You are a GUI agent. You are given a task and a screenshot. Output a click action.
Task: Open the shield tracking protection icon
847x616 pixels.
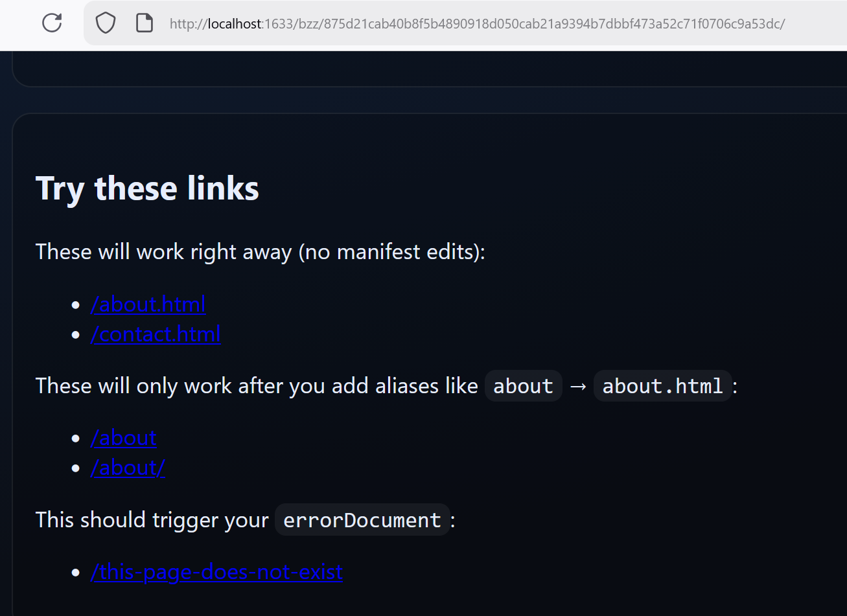pos(105,23)
